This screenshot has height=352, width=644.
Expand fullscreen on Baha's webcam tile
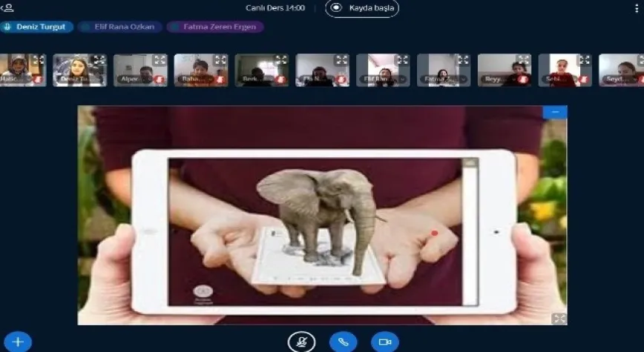(x=220, y=60)
